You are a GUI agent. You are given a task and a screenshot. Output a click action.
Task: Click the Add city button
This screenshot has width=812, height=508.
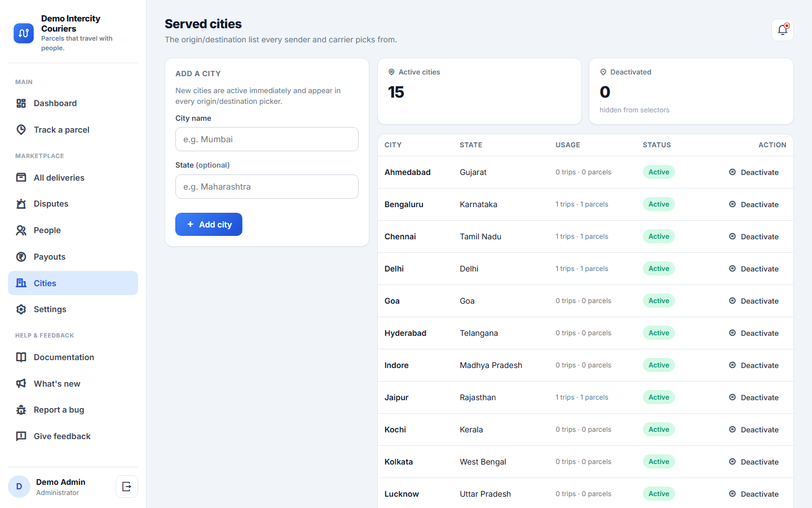pos(209,225)
